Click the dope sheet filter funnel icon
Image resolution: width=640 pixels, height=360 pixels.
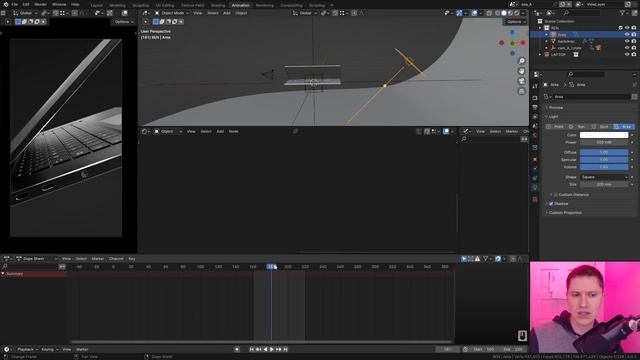click(x=486, y=259)
